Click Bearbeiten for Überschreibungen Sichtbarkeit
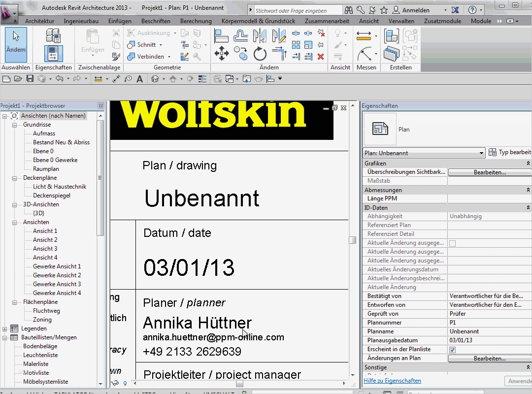This screenshot has height=394, width=532. coord(490,172)
